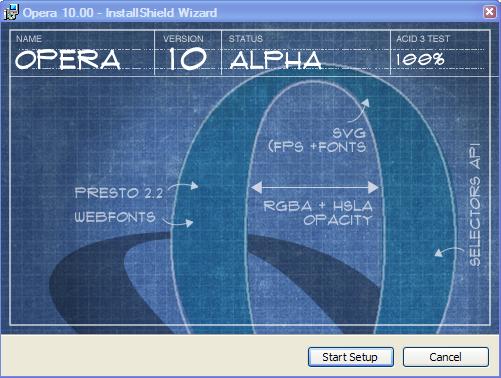Click the Start Setup button
The height and width of the screenshot is (378, 501).
[x=351, y=357]
